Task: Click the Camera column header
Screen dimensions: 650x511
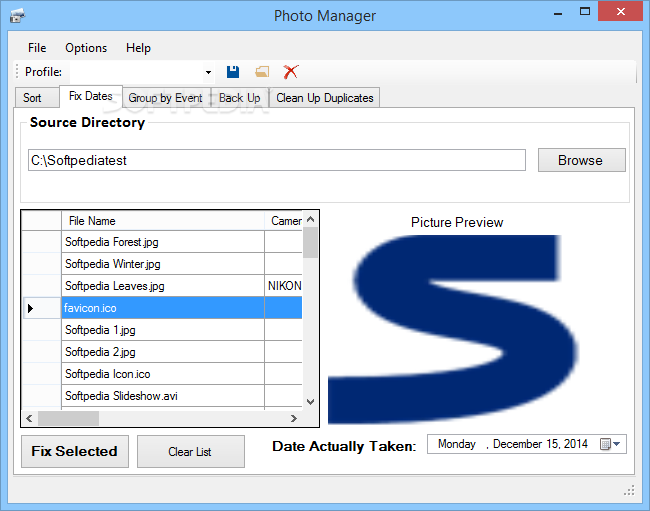Action: (284, 220)
